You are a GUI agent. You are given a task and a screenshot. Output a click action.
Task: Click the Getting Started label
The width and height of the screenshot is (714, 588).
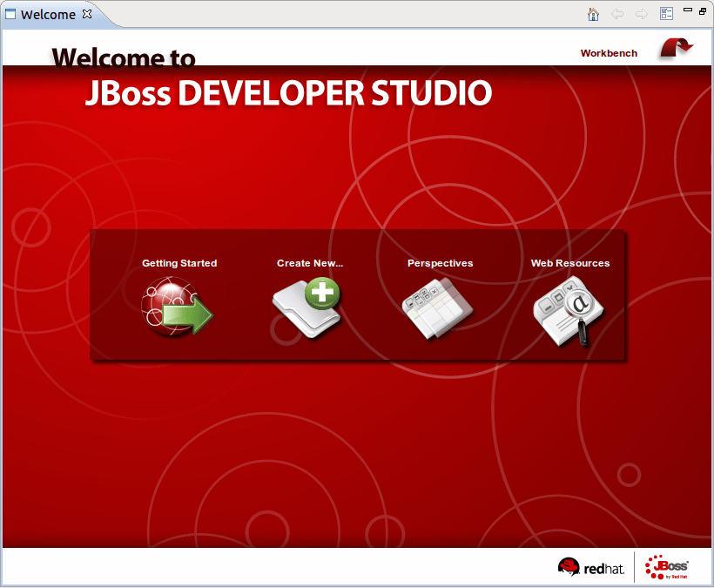[178, 262]
